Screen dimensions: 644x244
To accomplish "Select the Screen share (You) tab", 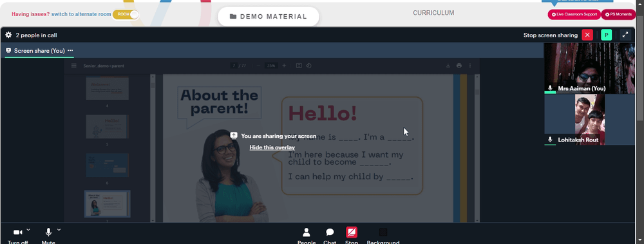I will point(35,50).
